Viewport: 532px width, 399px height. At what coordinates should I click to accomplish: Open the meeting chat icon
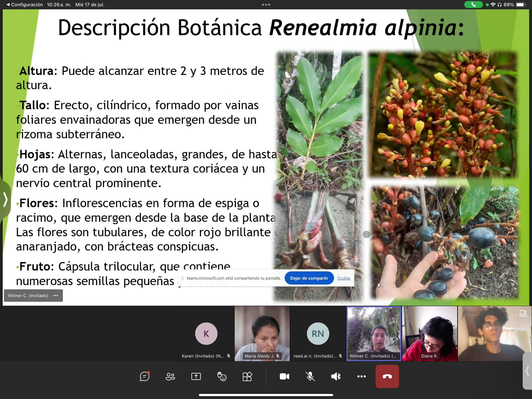click(144, 376)
